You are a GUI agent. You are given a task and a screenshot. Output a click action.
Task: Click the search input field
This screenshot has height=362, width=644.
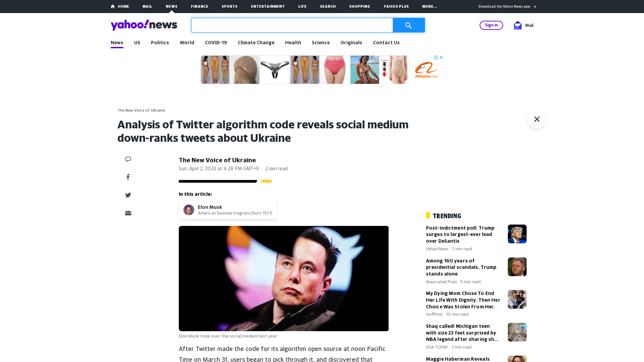point(292,25)
